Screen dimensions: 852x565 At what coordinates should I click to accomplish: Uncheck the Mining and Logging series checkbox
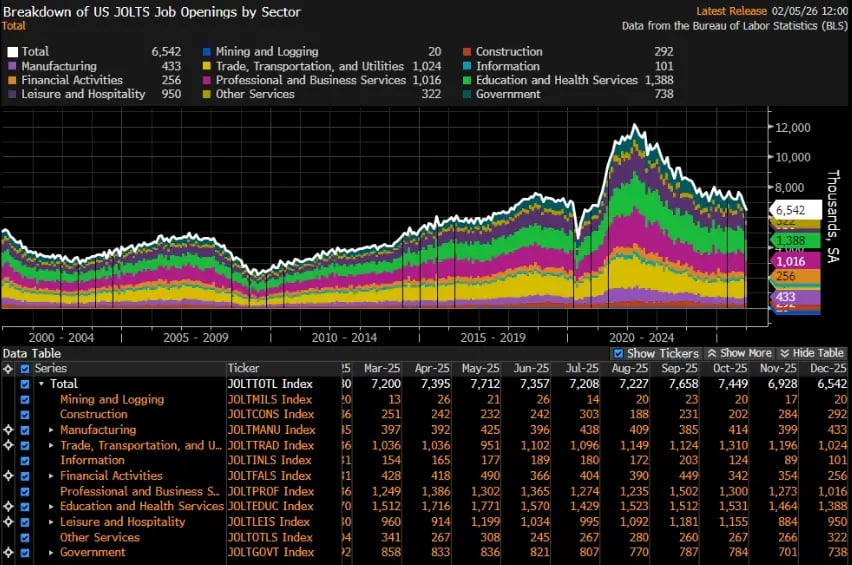(x=26, y=400)
